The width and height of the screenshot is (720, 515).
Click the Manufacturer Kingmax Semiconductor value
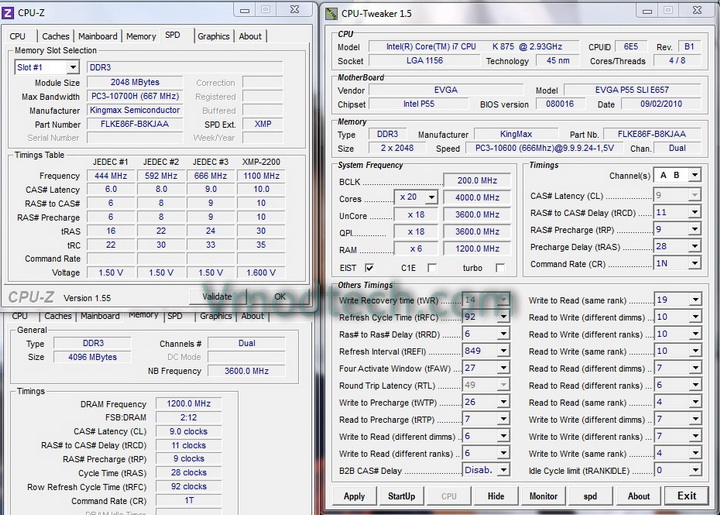[135, 110]
